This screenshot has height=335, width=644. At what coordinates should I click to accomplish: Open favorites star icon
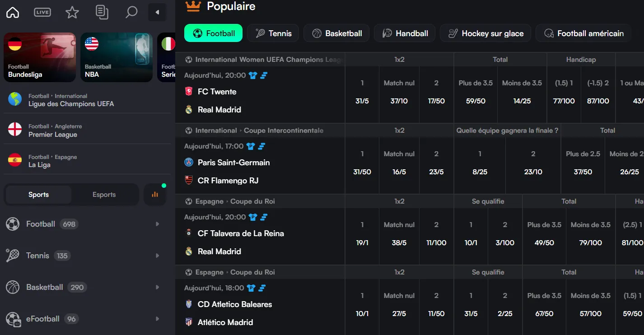72,13
